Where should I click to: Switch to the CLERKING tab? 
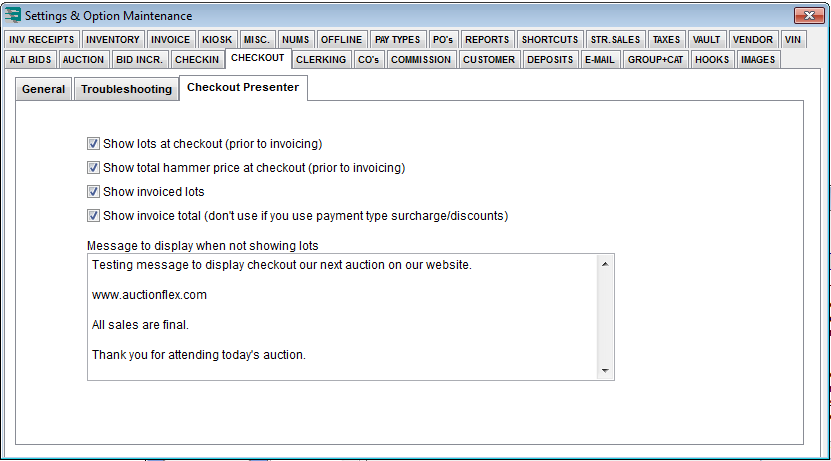[321, 60]
